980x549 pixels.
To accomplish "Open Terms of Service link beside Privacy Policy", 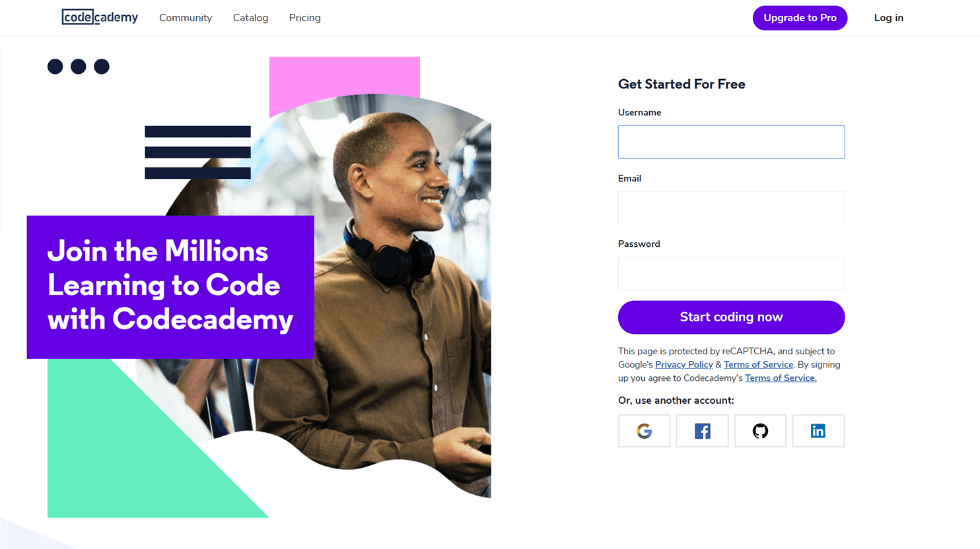I will point(758,364).
